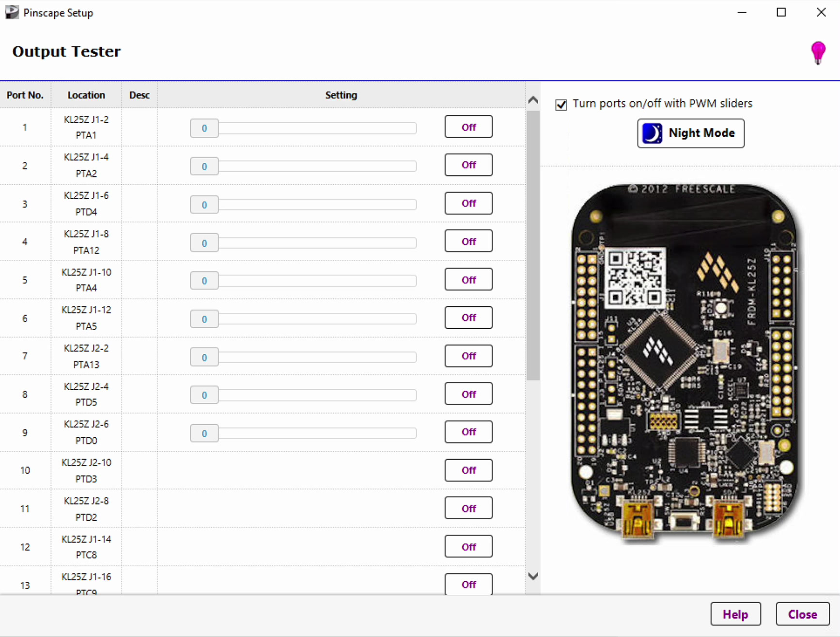Click the KL25Z board image
Viewport: 840px width, 637px height.
[685, 364]
